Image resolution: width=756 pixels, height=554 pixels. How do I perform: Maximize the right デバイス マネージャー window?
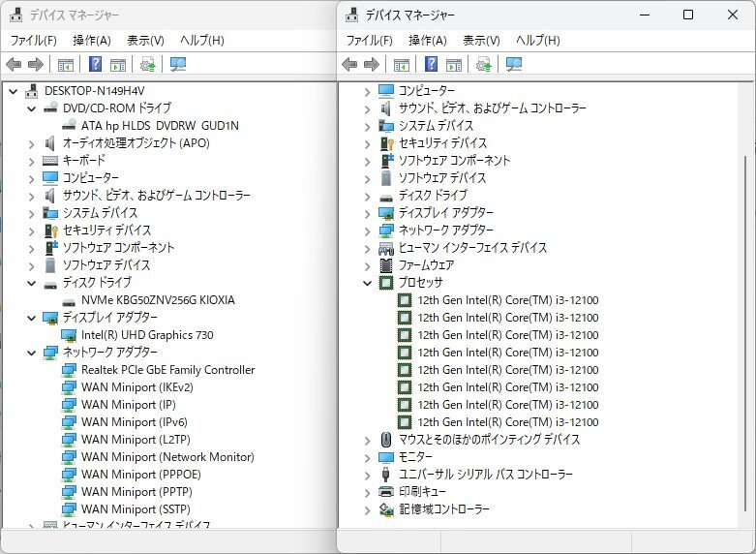(688, 15)
